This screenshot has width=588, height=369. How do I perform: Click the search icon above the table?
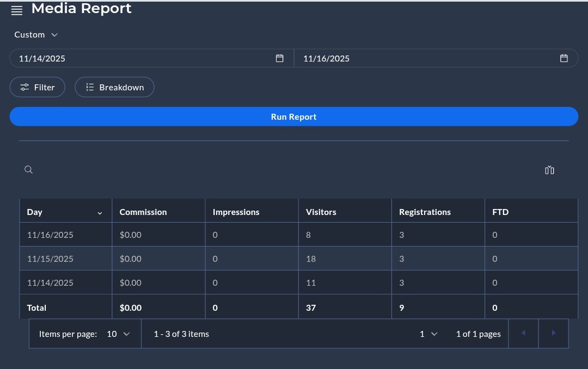tap(28, 170)
